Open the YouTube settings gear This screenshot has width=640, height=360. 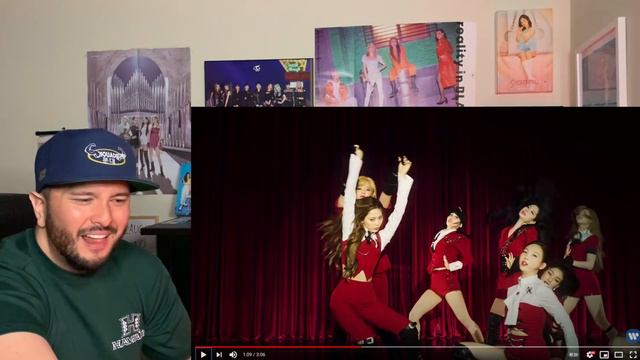590,354
